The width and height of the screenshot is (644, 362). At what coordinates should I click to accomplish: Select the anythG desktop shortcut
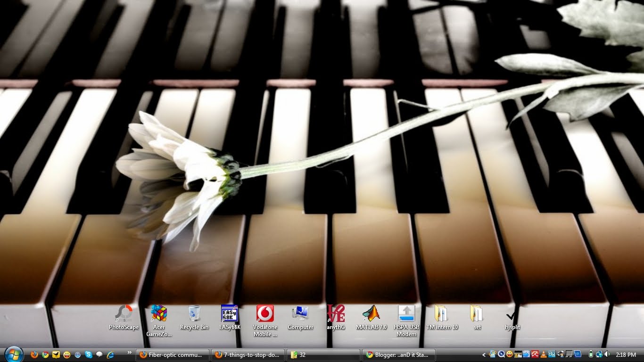336,317
